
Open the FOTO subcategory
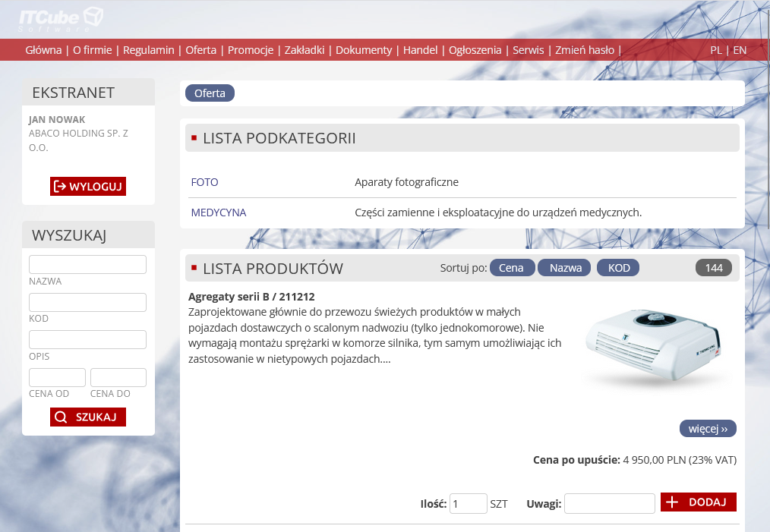tap(204, 182)
